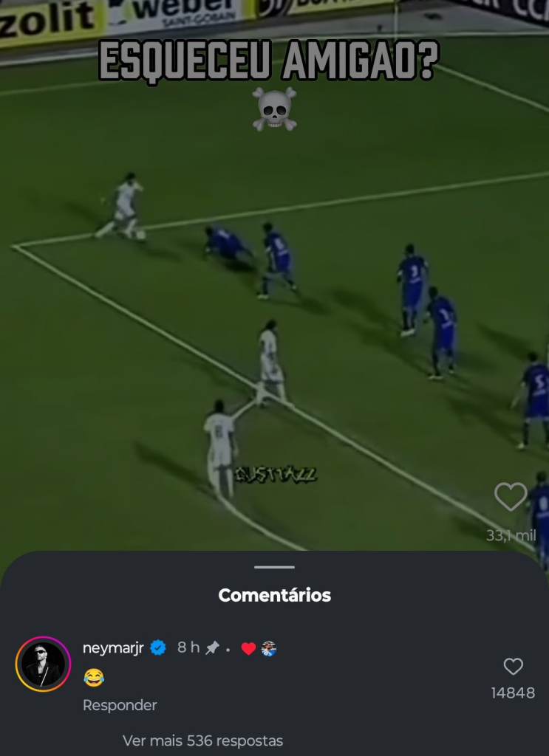Open the reel's 33,1 mil likes count
This screenshot has height=756, width=549.
click(x=511, y=535)
